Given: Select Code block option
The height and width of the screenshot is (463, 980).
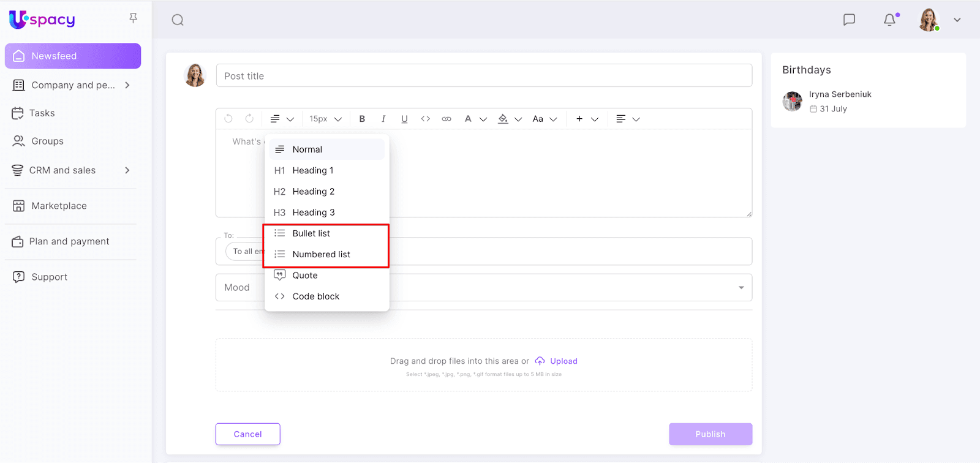Looking at the screenshot, I should [x=315, y=296].
